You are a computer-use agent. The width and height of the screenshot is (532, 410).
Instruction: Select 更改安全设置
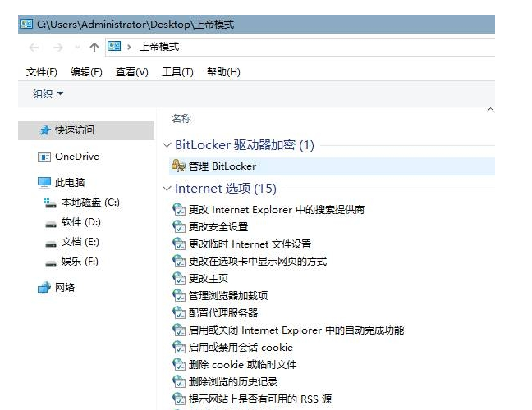click(218, 226)
